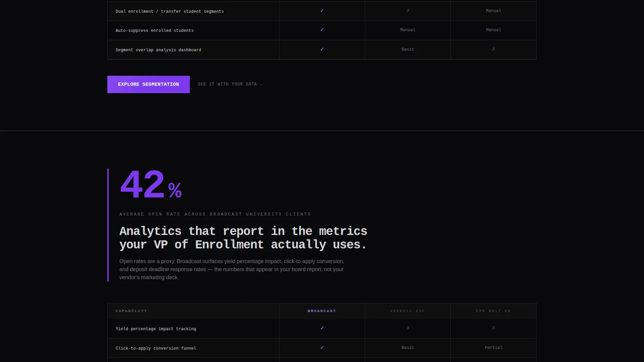
Task: Click the CRM Bolt-on Manual cell in Dual enrollment row
Action: pos(493,11)
